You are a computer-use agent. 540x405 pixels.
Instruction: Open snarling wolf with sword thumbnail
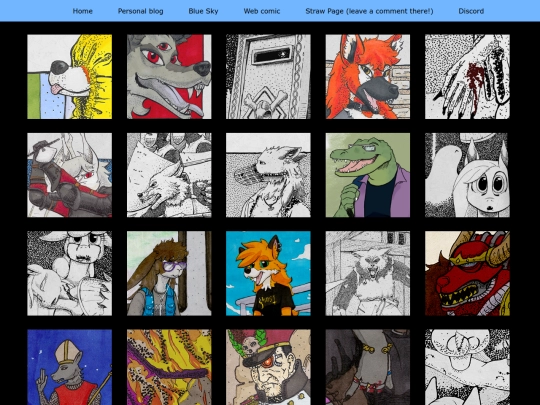(169, 175)
